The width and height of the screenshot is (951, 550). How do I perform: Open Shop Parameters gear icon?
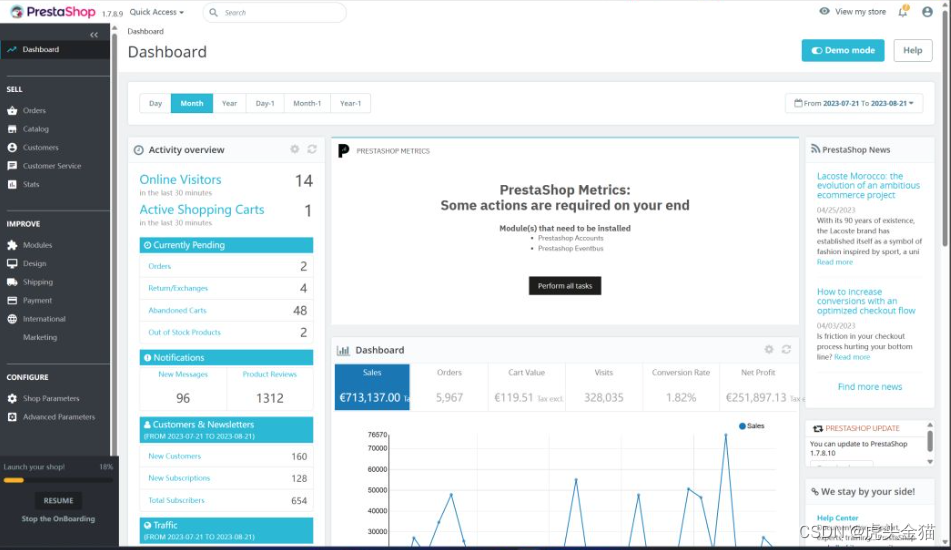(12, 398)
